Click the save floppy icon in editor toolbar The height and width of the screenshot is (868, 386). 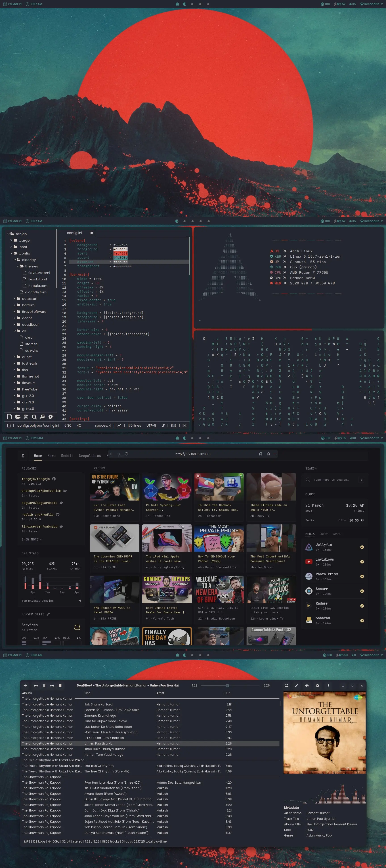click(26, 417)
